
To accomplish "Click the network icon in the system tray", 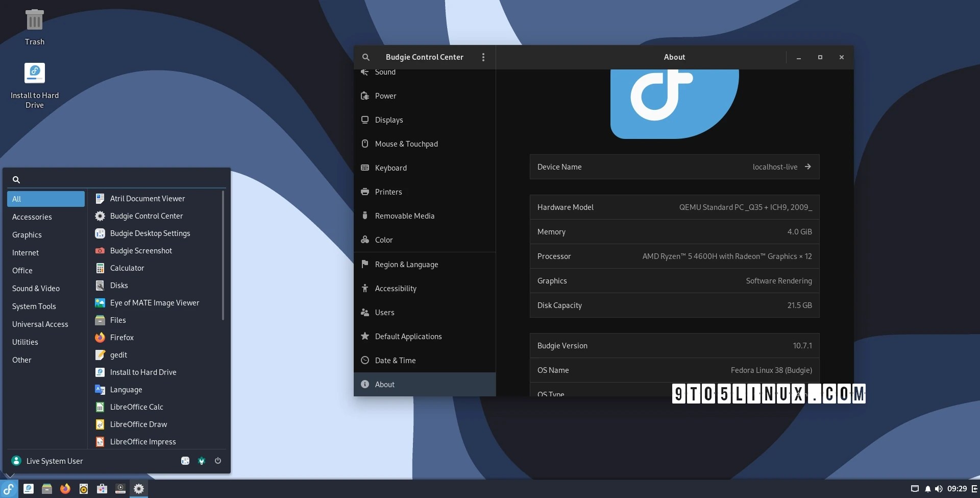I will [914, 489].
